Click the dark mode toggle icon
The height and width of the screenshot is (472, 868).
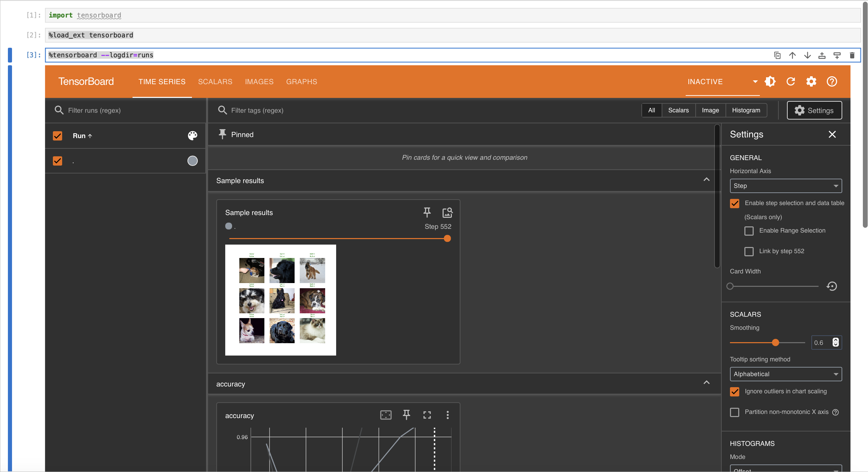tap(770, 81)
